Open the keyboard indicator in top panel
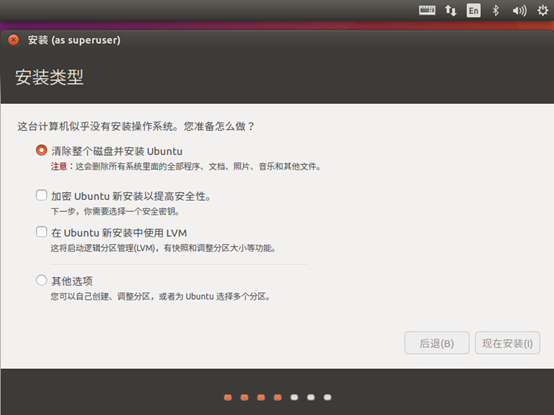Viewport: 554px width, 415px height. [427, 10]
